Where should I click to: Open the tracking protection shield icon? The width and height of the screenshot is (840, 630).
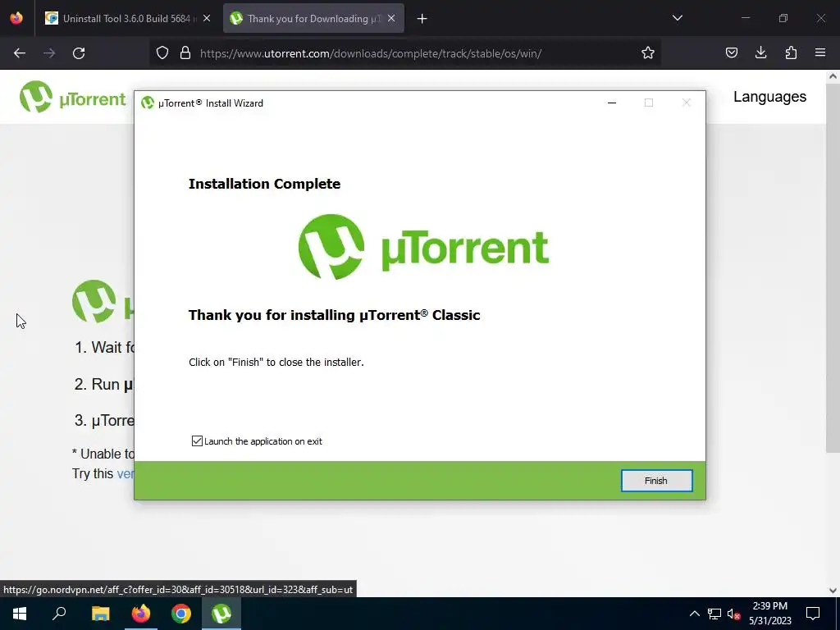click(162, 53)
